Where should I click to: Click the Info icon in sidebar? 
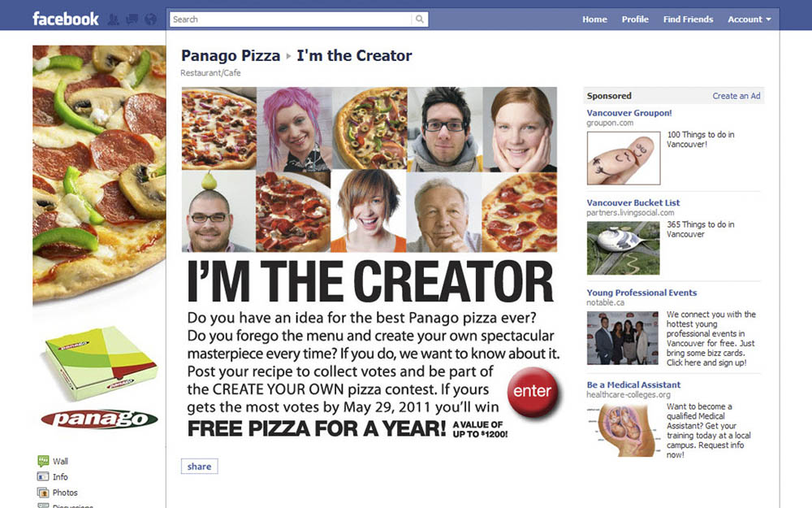[x=43, y=476]
